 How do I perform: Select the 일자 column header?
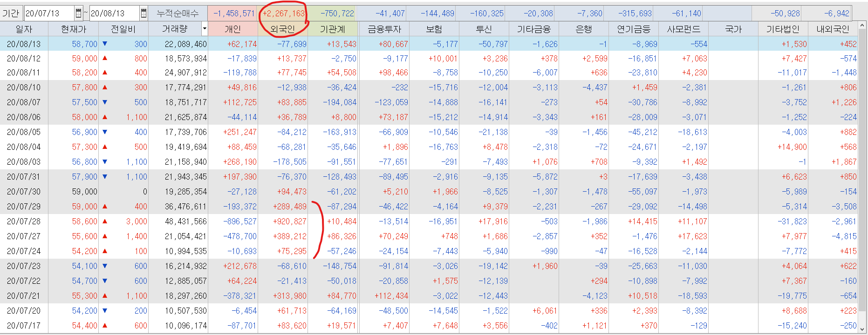tap(24, 29)
